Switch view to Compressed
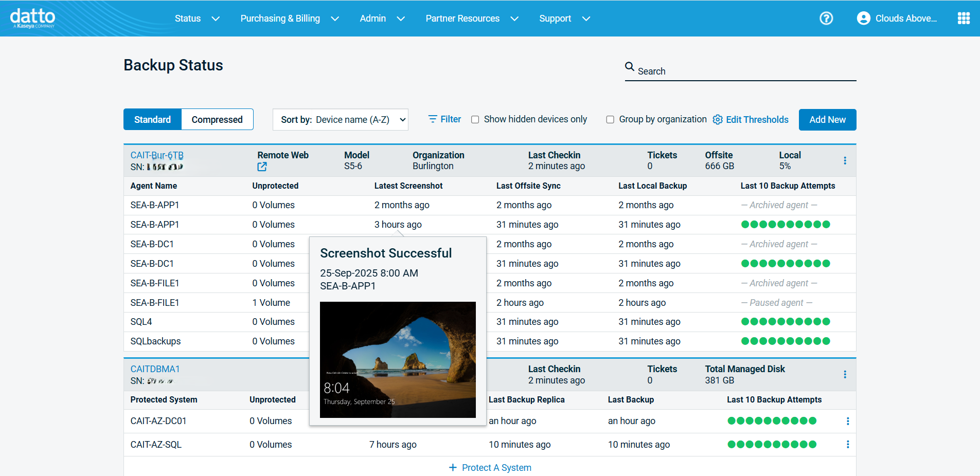 (x=217, y=119)
